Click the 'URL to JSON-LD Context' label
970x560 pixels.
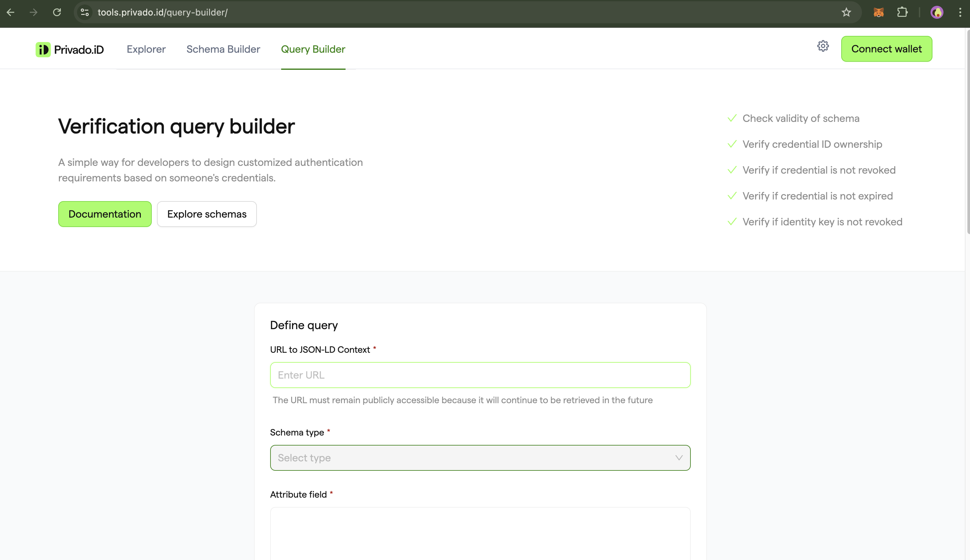tap(320, 350)
